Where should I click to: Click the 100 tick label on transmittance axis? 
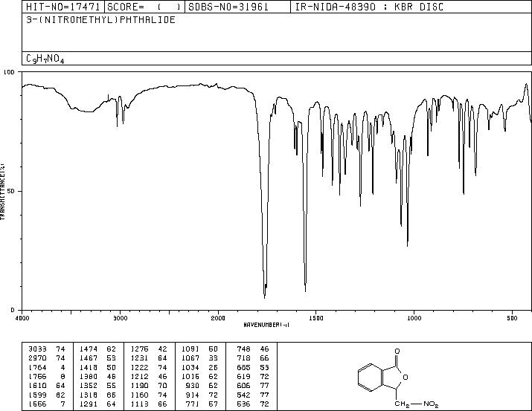9,72
